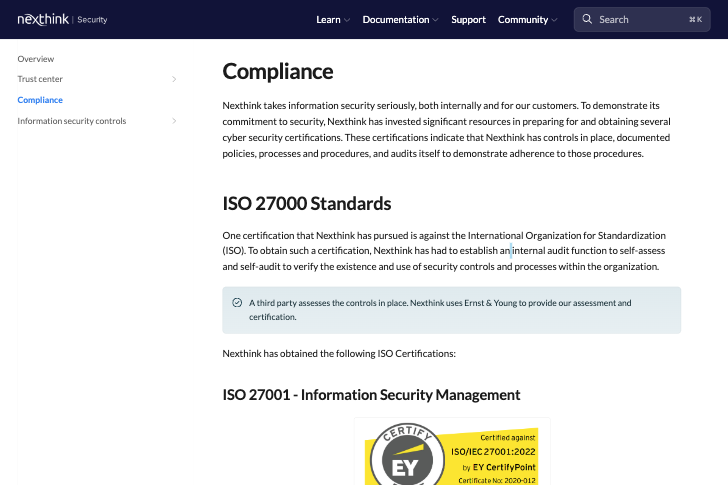728x485 pixels.
Task: Click the Compliance page heading
Action: coord(278,71)
